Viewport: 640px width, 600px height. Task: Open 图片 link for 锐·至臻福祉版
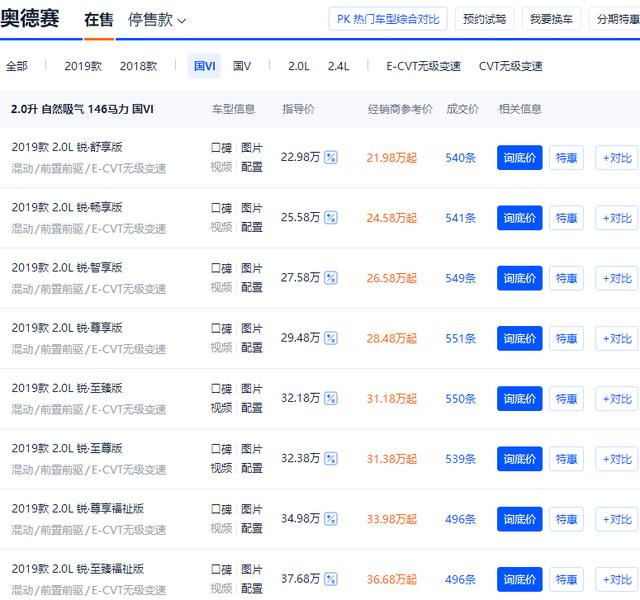coord(251,569)
